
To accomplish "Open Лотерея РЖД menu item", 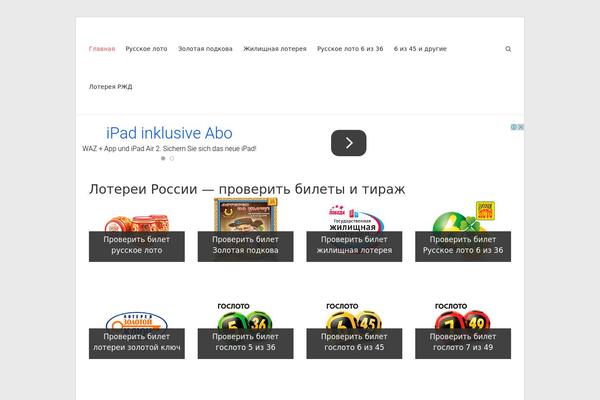I will point(111,87).
